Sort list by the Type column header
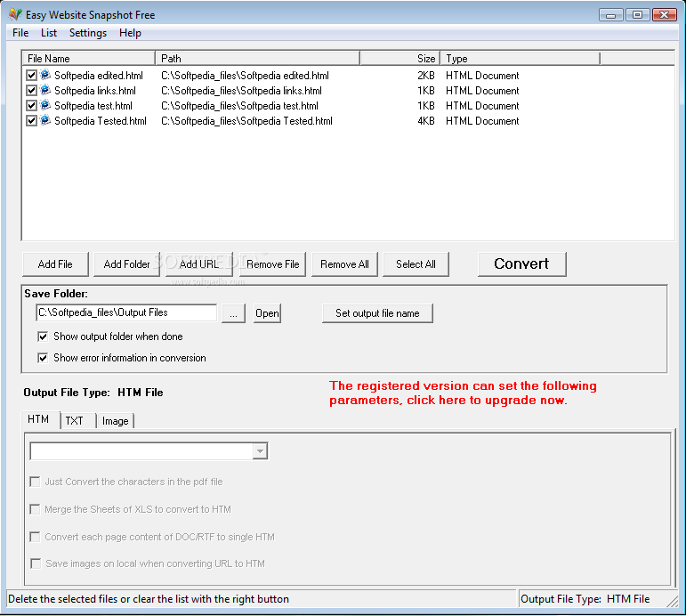 click(521, 58)
